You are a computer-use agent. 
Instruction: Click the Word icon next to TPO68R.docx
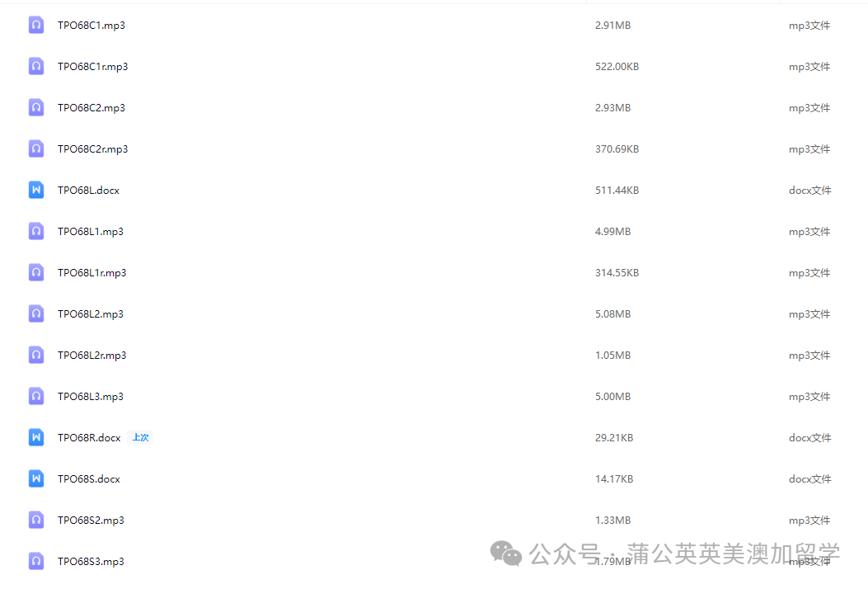click(x=36, y=438)
